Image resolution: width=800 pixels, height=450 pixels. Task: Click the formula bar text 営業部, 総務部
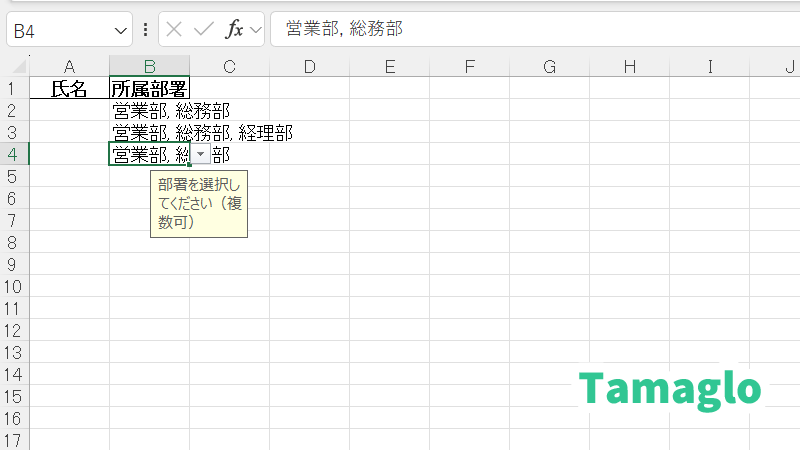tap(344, 30)
